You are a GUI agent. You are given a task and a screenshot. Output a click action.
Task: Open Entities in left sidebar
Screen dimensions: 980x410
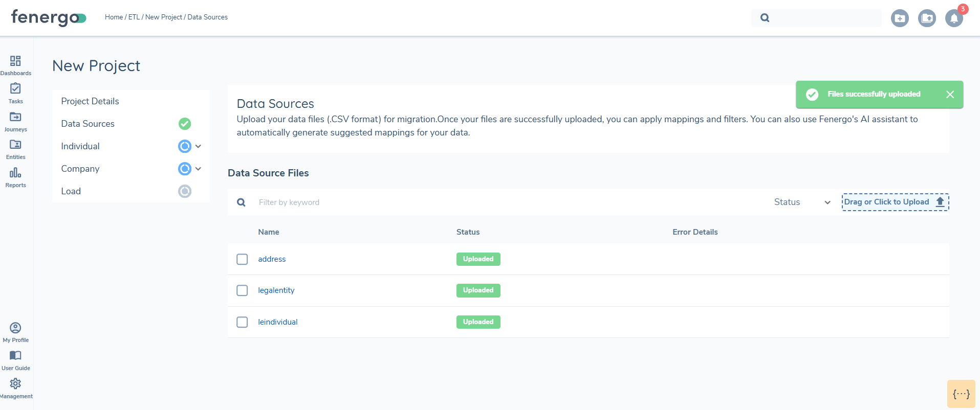[15, 145]
